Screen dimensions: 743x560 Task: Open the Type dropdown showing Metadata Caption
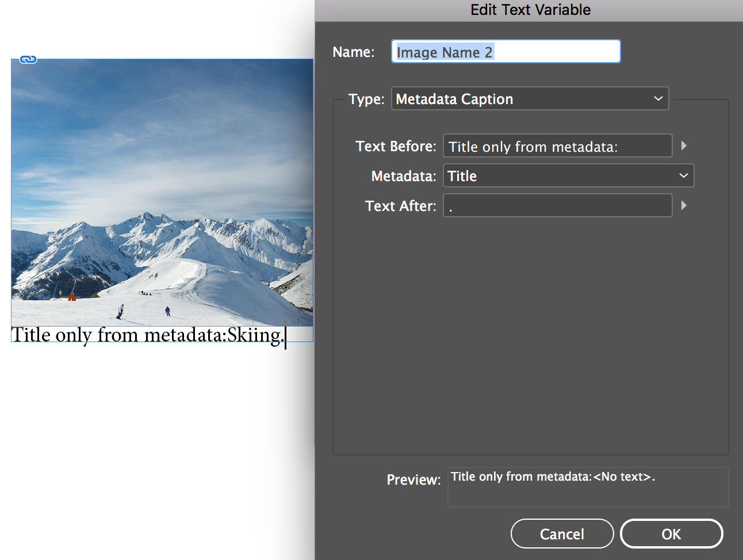(x=530, y=98)
